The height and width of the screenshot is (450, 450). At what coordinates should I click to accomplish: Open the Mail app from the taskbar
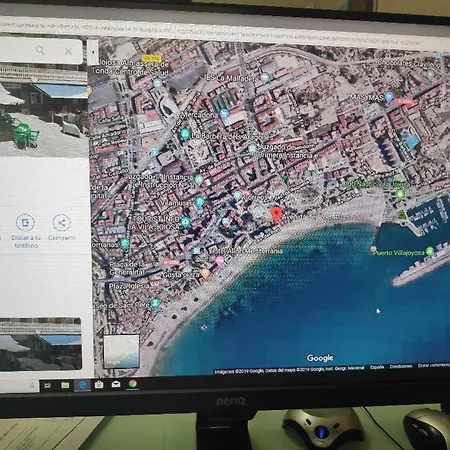coord(116,384)
